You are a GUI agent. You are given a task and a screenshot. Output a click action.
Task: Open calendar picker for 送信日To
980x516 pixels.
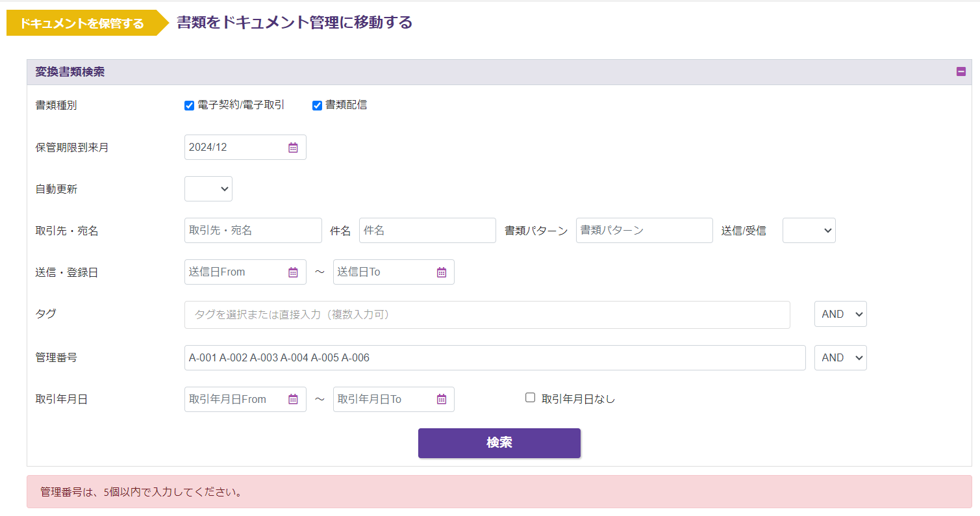click(x=442, y=272)
